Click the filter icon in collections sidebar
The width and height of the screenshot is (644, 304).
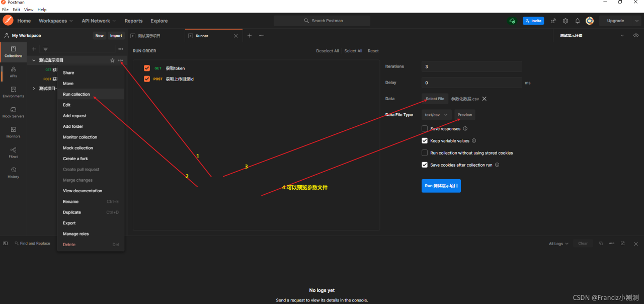45,49
